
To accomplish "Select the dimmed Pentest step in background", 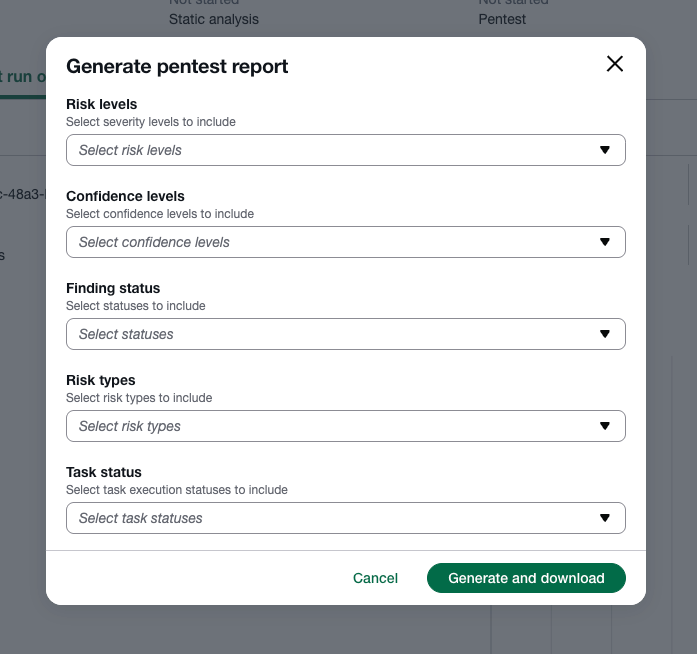I will pyautogui.click(x=502, y=19).
